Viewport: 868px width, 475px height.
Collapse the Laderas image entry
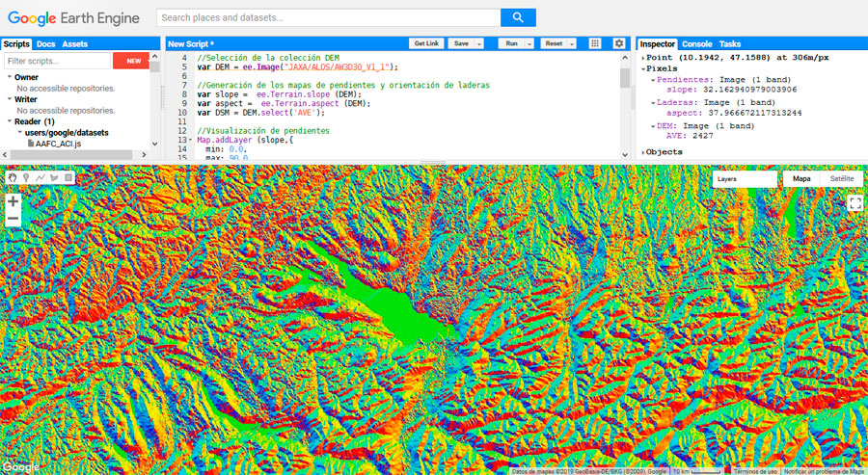point(653,103)
